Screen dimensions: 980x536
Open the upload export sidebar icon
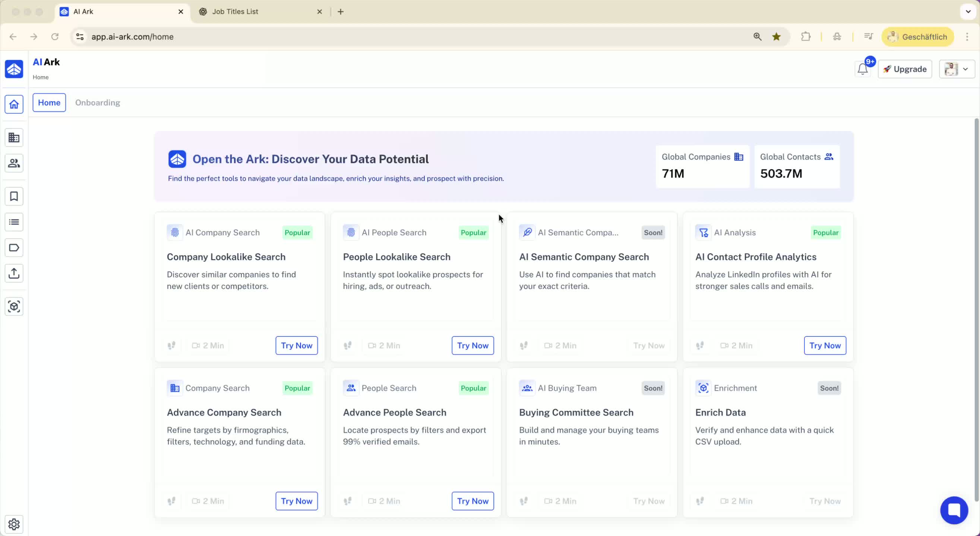click(14, 273)
